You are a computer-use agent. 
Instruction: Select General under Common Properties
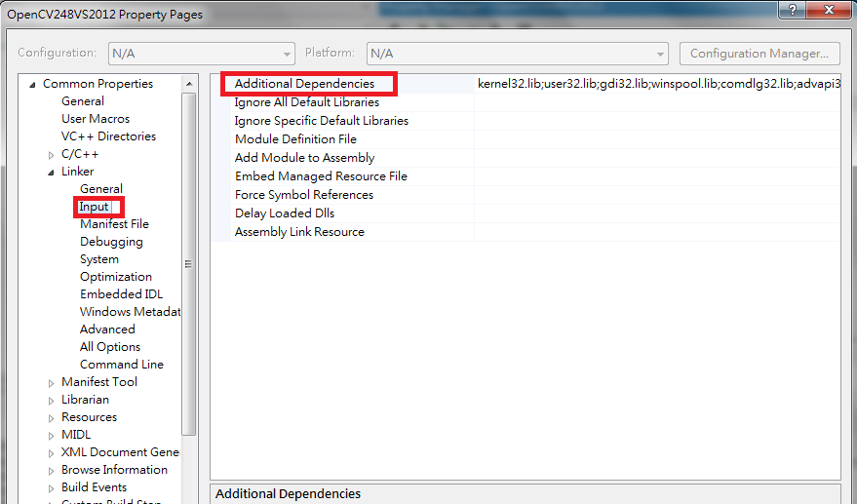tap(83, 101)
